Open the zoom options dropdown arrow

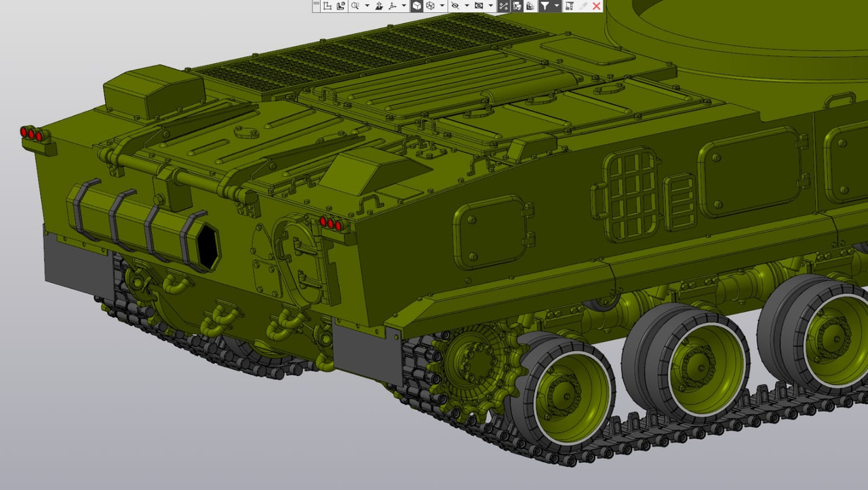click(x=367, y=5)
